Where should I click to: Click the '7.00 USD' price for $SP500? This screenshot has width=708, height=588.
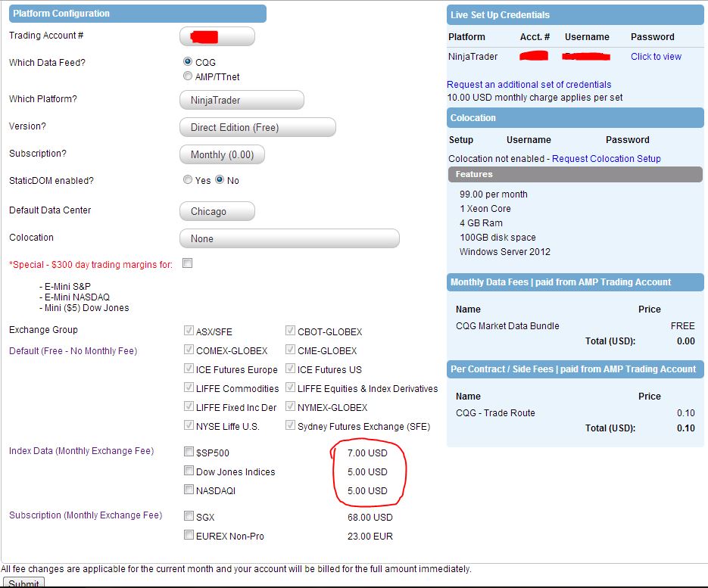[367, 453]
